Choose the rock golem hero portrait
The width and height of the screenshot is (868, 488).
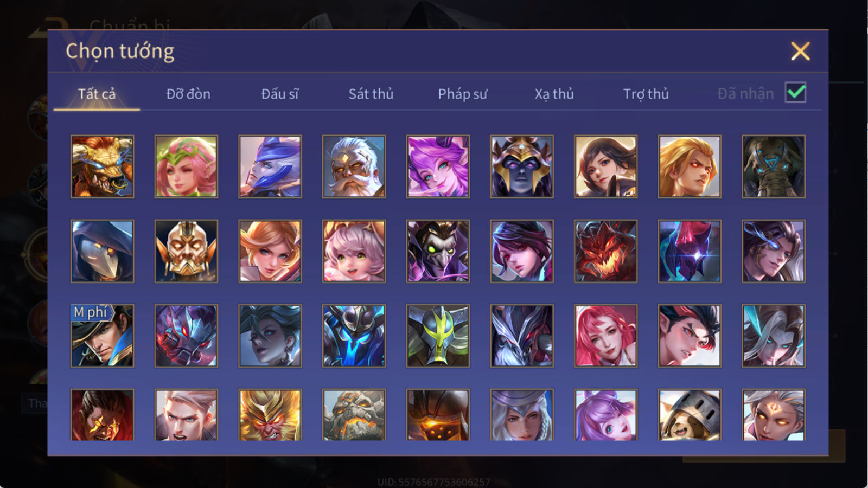[354, 415]
